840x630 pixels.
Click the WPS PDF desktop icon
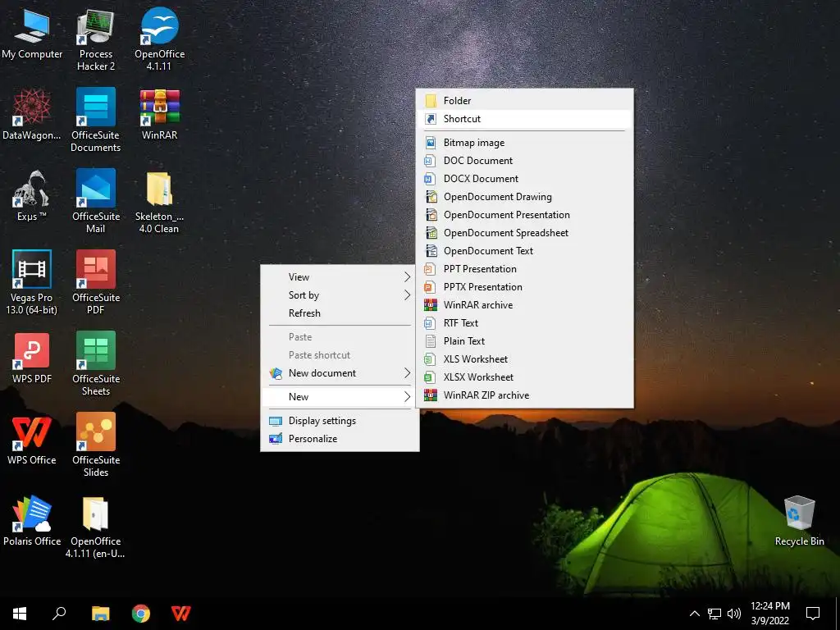tap(32, 358)
